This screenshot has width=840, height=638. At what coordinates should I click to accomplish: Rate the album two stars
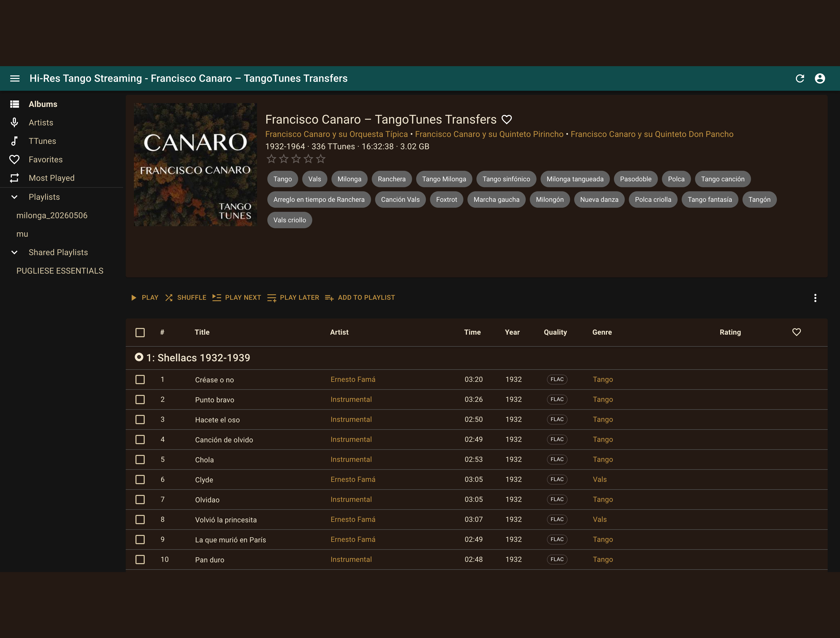tap(284, 159)
